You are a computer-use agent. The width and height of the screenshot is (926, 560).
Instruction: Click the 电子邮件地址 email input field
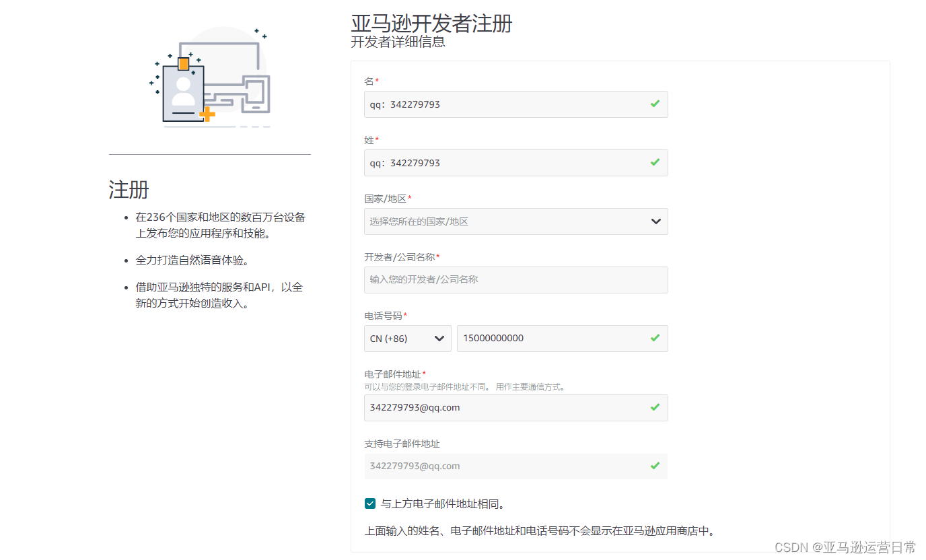click(515, 408)
